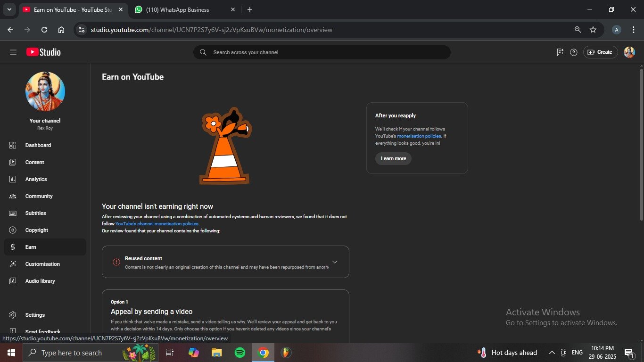The height and width of the screenshot is (362, 644).
Task: Open Settings in the sidebar
Action: coord(45,315)
